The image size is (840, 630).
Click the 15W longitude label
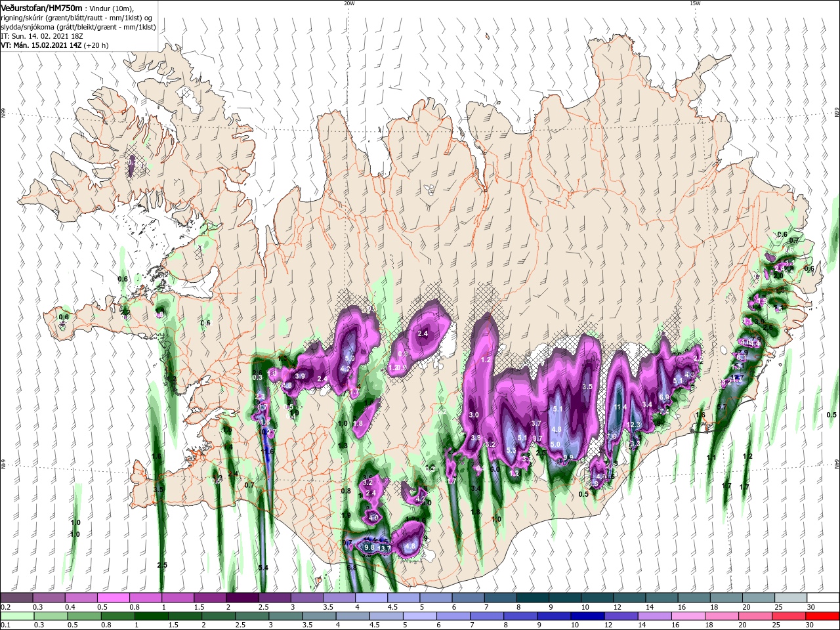695,3
